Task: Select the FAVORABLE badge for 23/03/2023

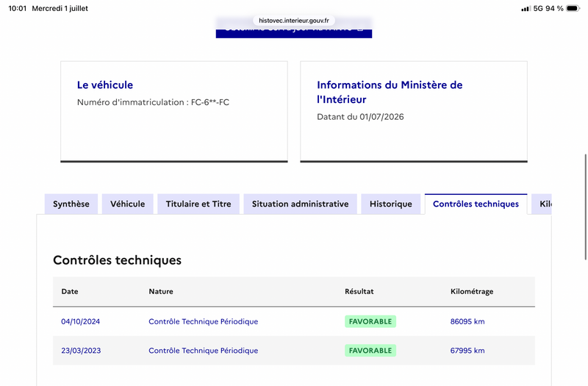Action: coord(370,351)
